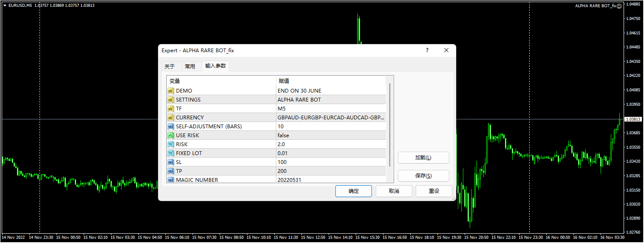Click the MAGIC NUMBER parameter icon
The image size is (644, 243).
[x=170, y=180]
